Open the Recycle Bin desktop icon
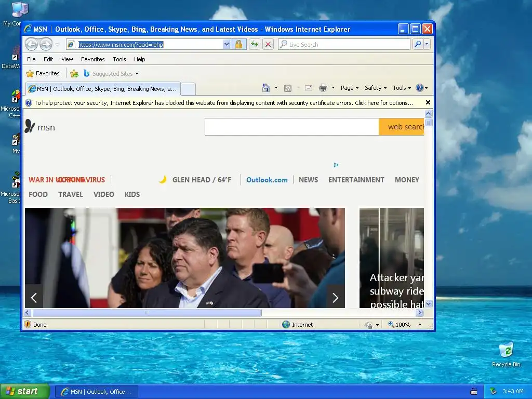This screenshot has height=399, width=532. coord(506,355)
